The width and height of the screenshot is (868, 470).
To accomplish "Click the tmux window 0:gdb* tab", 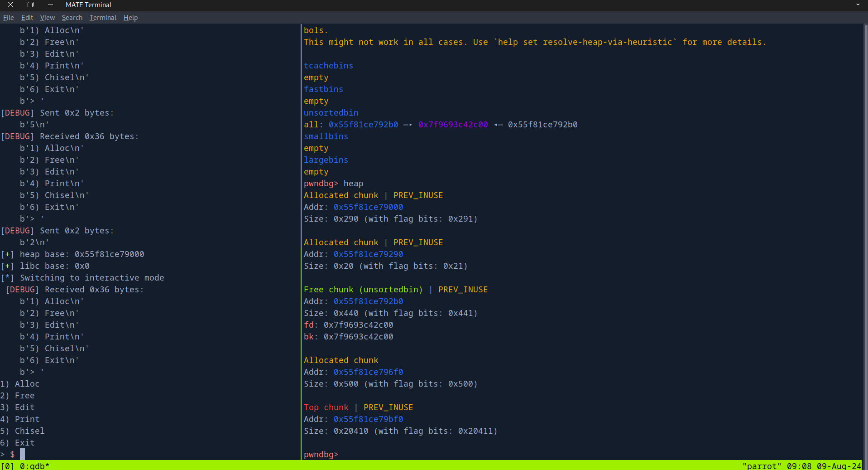I will pos(34,466).
